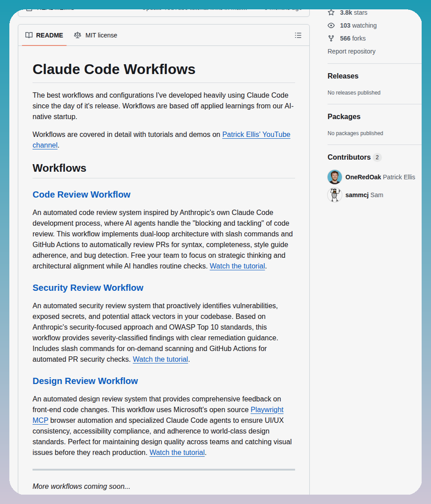Viewport: 431px width, 504px height.
Task: Click the fork icon next to 566 forks
Action: pos(331,38)
